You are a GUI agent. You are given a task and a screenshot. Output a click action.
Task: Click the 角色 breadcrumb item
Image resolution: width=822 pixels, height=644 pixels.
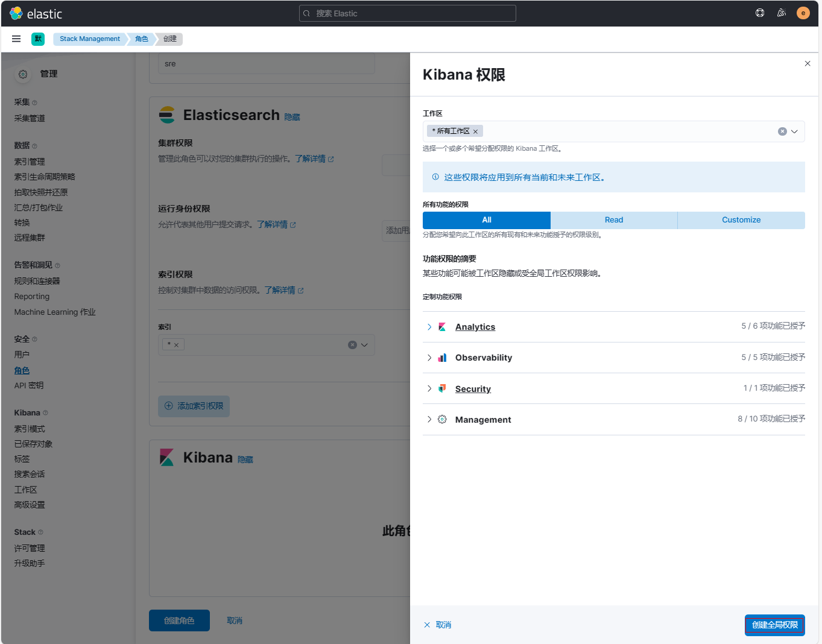pyautogui.click(x=142, y=39)
